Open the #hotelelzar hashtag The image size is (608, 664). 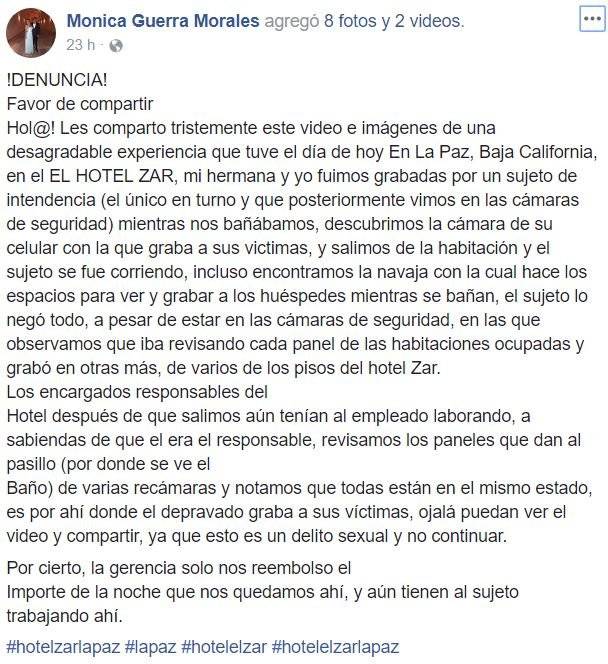click(x=224, y=647)
